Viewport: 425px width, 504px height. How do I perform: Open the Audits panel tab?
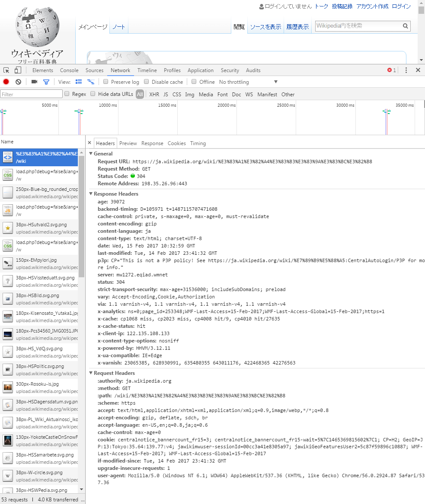253,70
